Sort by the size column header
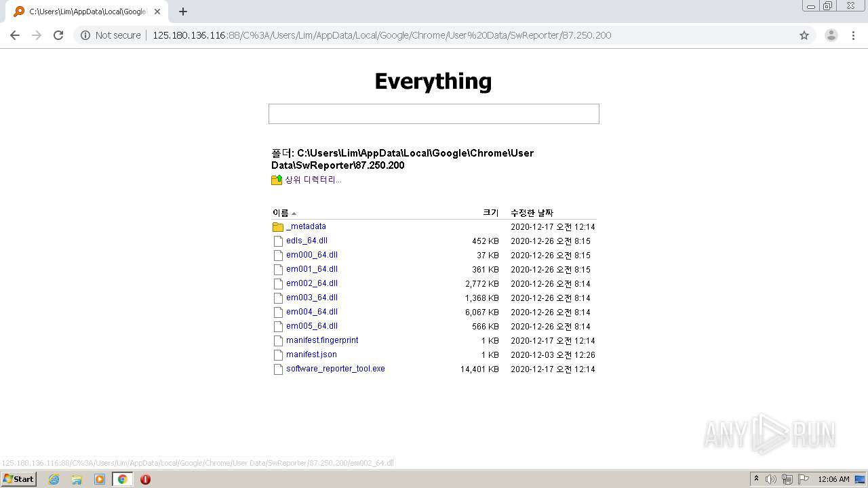Screen dimensions: 868x488 [491, 213]
